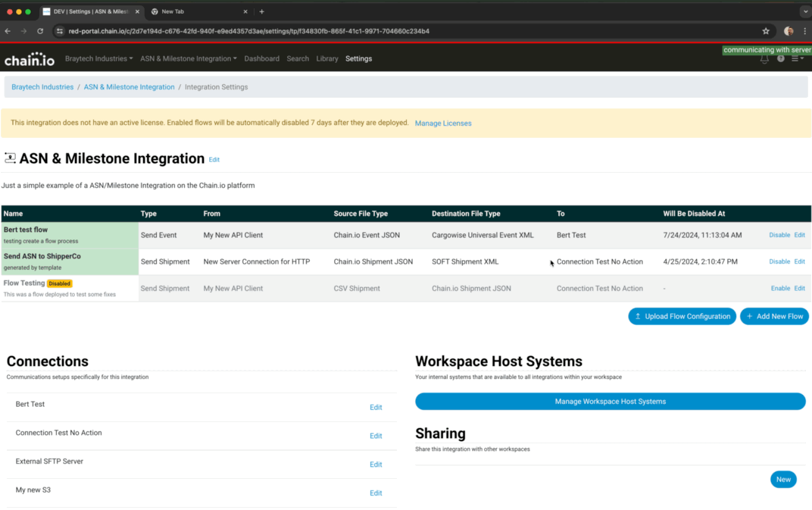Image resolution: width=812 pixels, height=510 pixels.
Task: Click the browser back arrow
Action: pyautogui.click(x=8, y=31)
